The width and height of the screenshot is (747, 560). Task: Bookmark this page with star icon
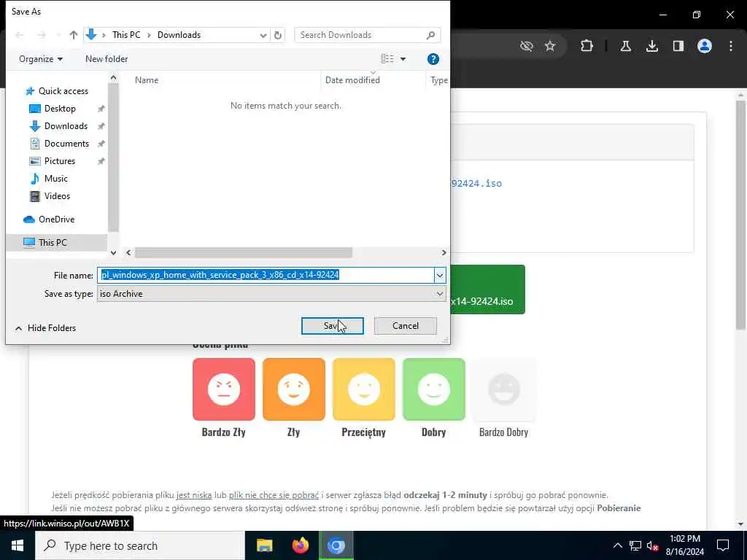(550, 46)
